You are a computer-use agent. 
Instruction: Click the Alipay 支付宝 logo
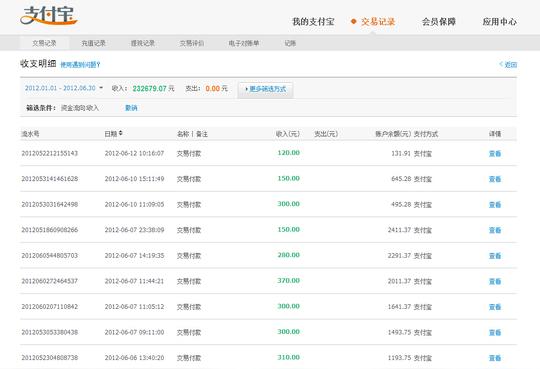(x=49, y=16)
